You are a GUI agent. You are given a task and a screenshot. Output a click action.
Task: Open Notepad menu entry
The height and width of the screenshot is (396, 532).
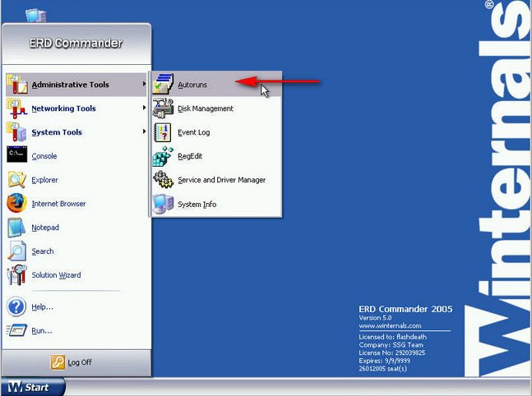(x=76, y=227)
